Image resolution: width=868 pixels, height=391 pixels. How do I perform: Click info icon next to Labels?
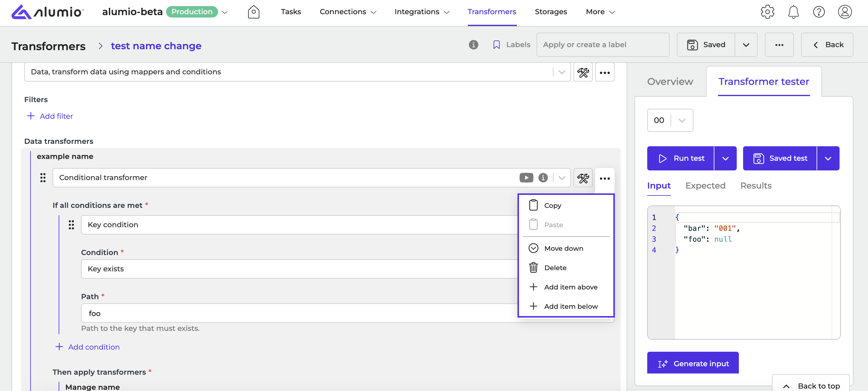coord(473,44)
